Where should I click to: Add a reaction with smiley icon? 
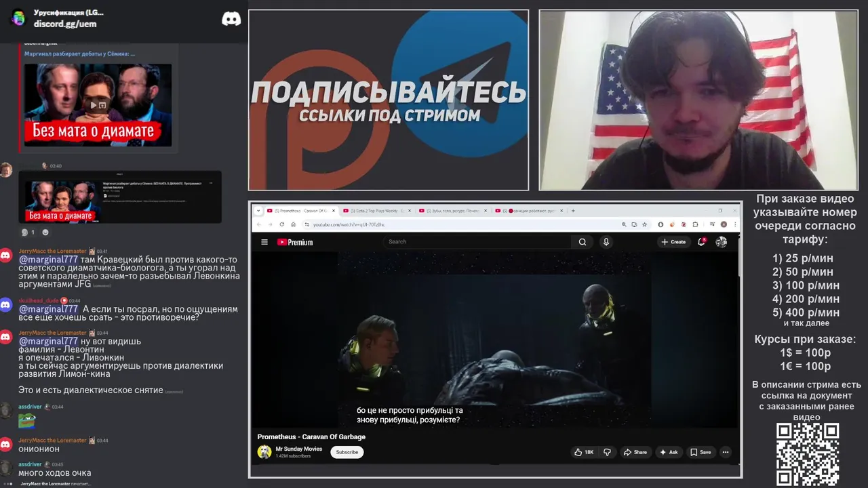45,232
